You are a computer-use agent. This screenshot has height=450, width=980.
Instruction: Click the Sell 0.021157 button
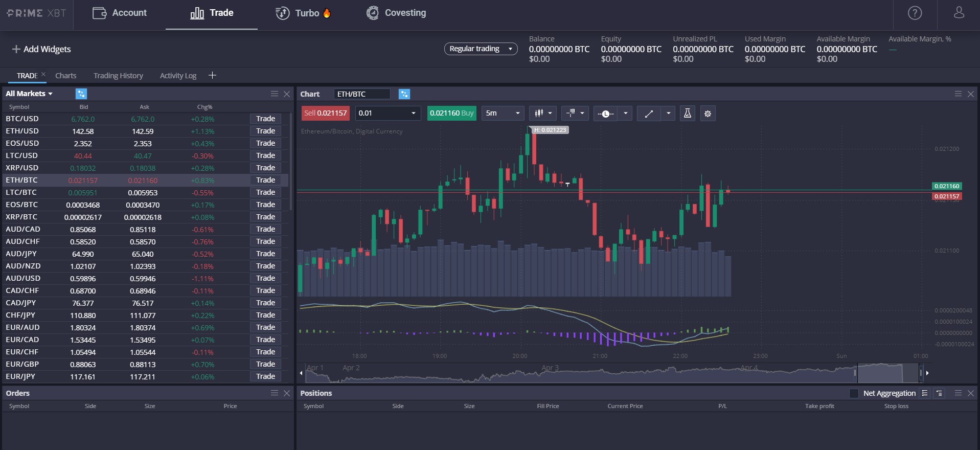[326, 113]
